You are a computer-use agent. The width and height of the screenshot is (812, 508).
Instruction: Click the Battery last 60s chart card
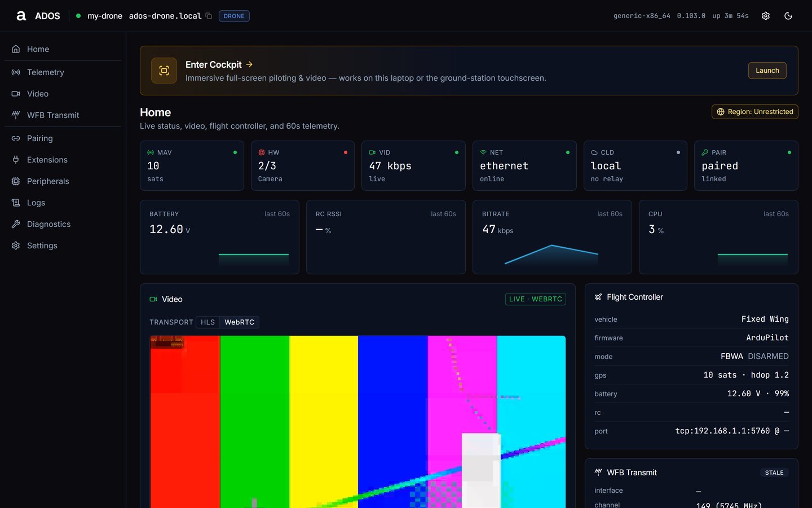(x=219, y=237)
